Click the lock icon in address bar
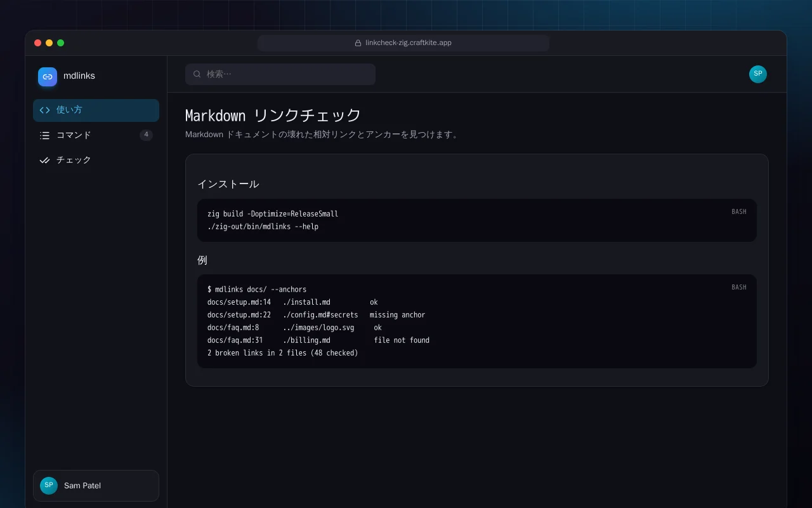Viewport: 812px width, 508px height. coord(358,43)
